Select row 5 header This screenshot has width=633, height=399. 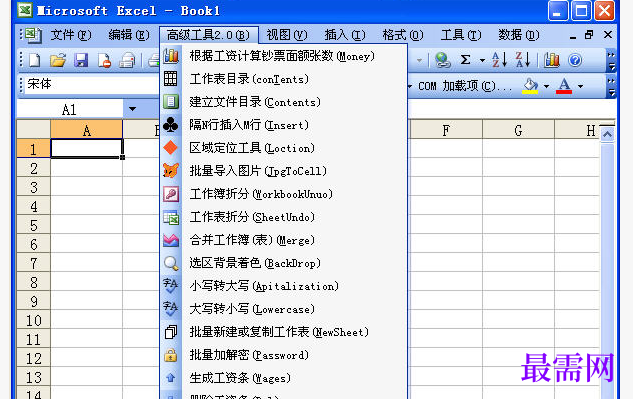coord(34,225)
